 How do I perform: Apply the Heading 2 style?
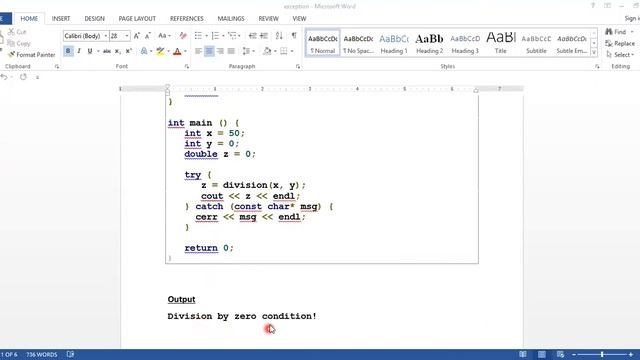[x=429, y=43]
